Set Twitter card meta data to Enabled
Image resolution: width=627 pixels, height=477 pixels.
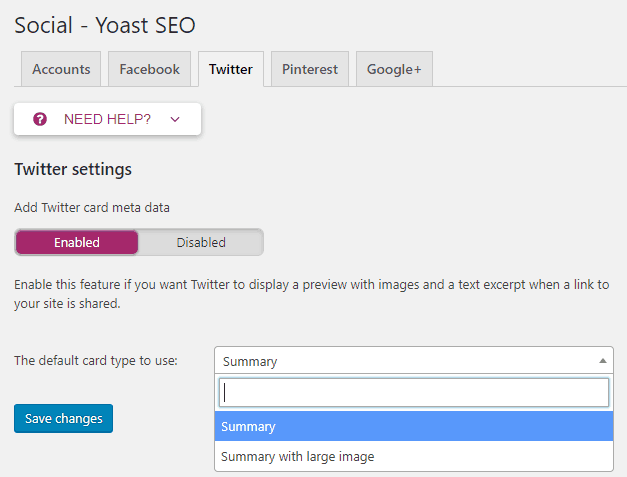pyautogui.click(x=77, y=242)
